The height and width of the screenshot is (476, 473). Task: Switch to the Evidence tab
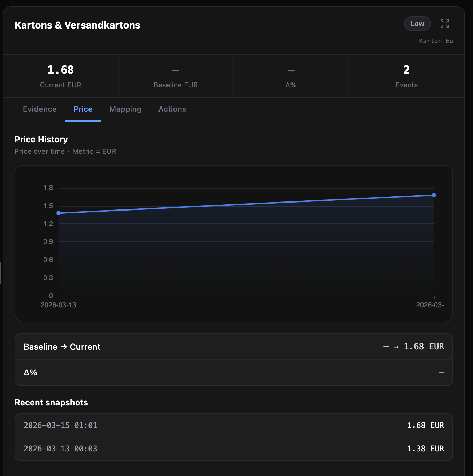tap(39, 109)
